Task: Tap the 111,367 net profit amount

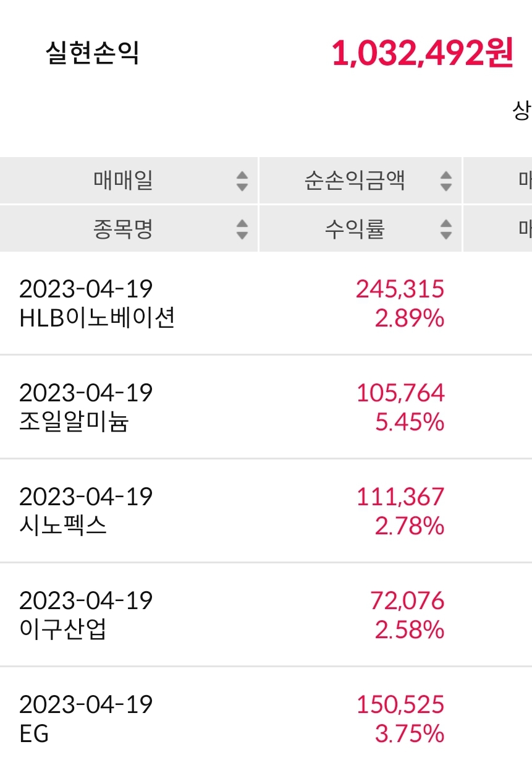Action: click(x=400, y=497)
